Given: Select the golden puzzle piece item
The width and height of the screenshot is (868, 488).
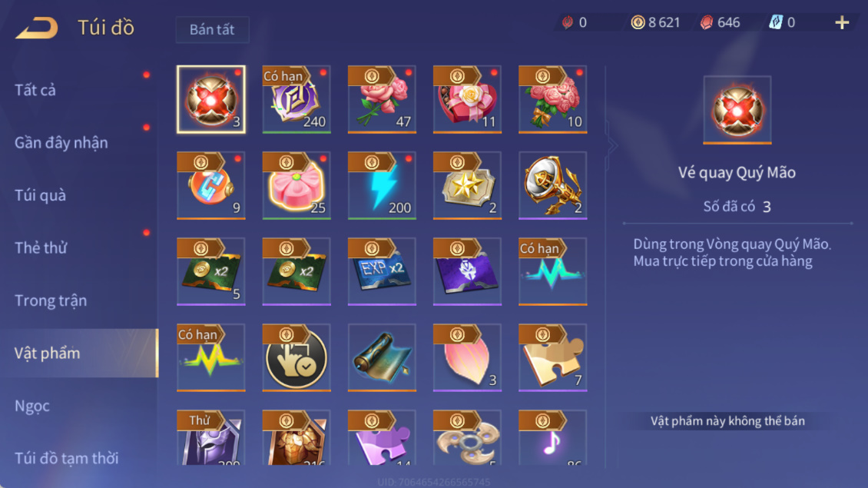Looking at the screenshot, I should point(552,358).
